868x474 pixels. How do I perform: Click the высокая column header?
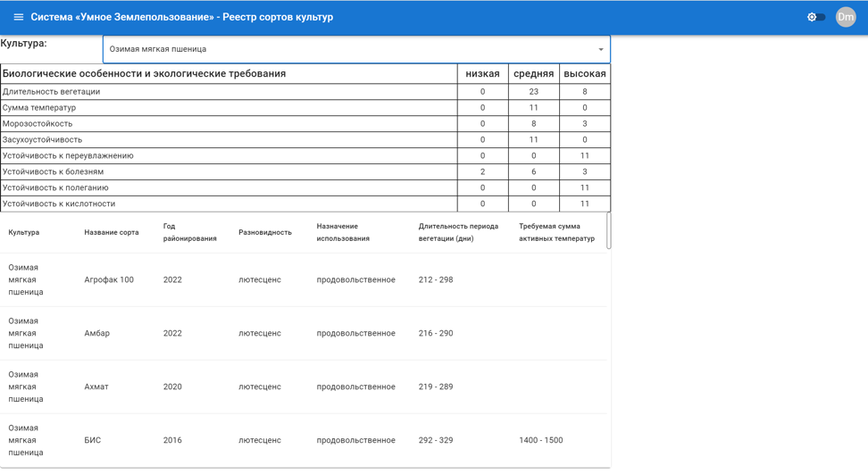coord(585,73)
